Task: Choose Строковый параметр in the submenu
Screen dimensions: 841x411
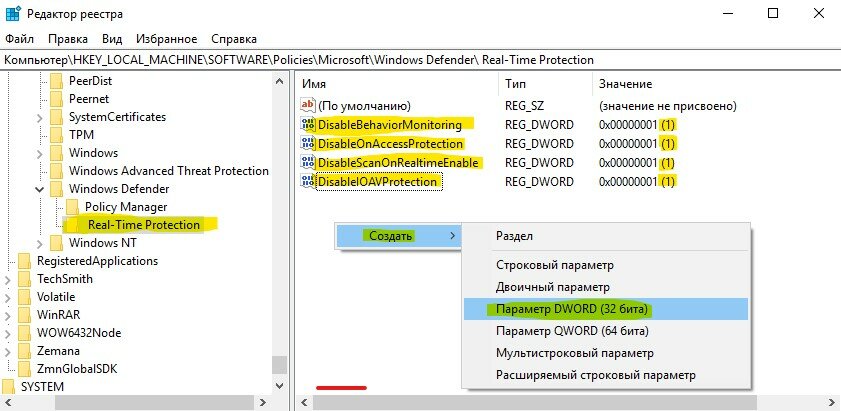Action: pos(606,265)
